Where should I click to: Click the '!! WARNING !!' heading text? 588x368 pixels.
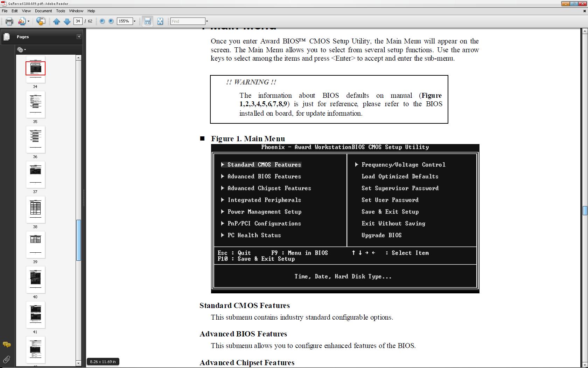(x=251, y=82)
